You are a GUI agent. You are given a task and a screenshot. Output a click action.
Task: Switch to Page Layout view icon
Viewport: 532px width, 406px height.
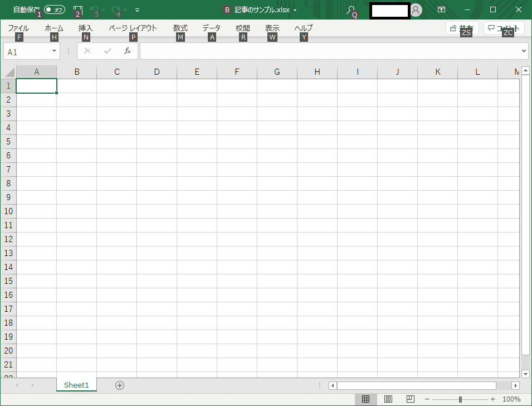388,399
